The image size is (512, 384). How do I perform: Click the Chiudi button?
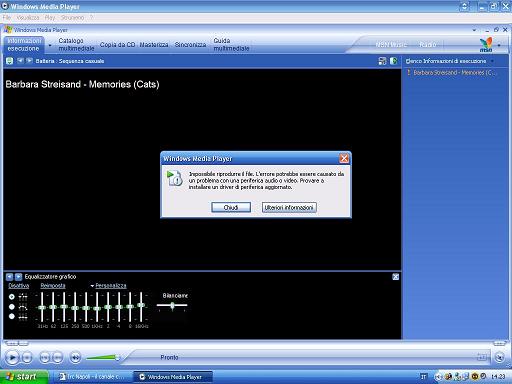tap(231, 207)
